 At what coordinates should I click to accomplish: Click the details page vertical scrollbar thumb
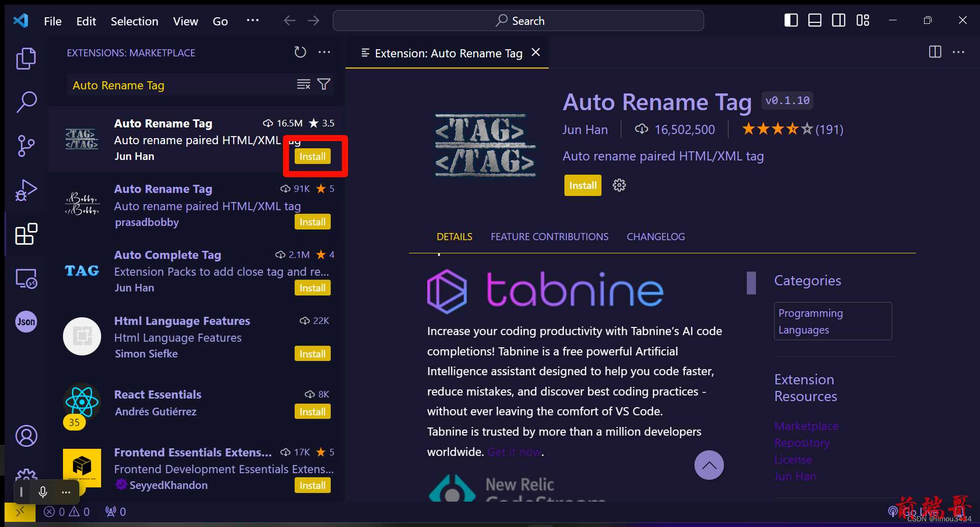[751, 283]
